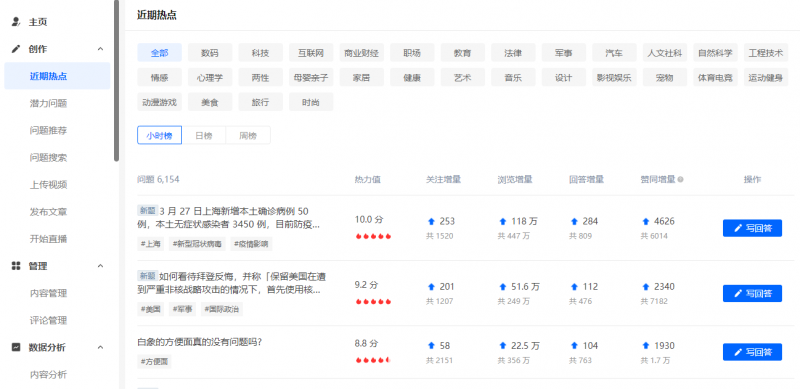This screenshot has height=389, width=800.
Task: Open the question 如何看待拜登反悔
Action: coord(232,283)
